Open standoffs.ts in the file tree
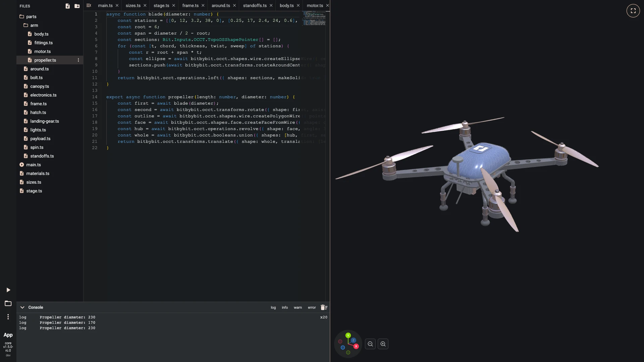 tap(50, 156)
